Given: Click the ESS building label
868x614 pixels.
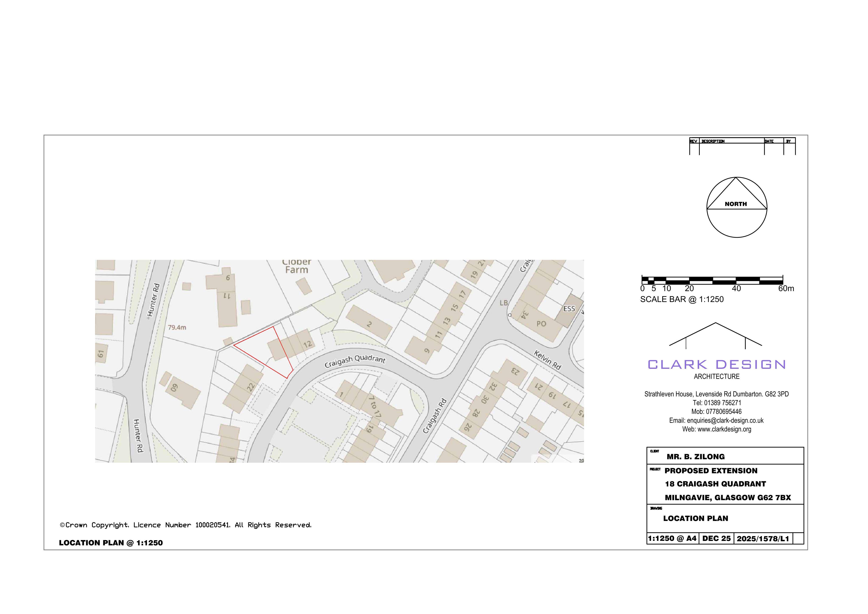Looking at the screenshot, I should click(569, 309).
